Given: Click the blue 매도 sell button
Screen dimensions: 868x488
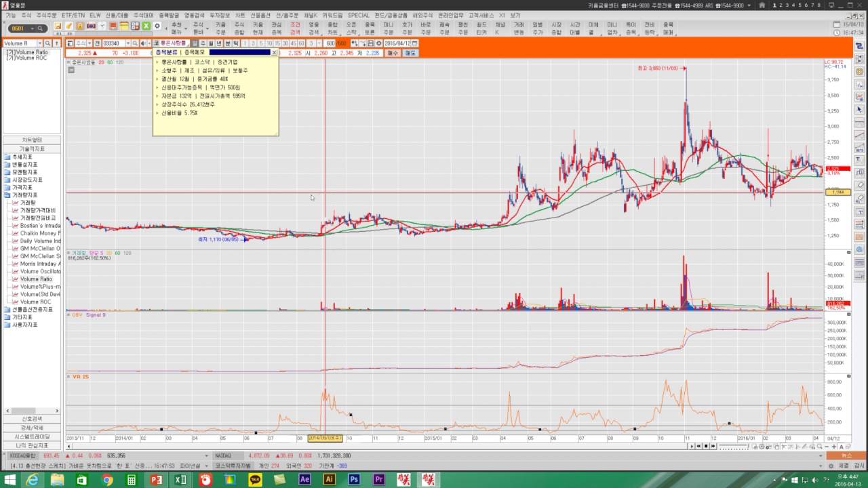Looking at the screenshot, I should pyautogui.click(x=410, y=52).
